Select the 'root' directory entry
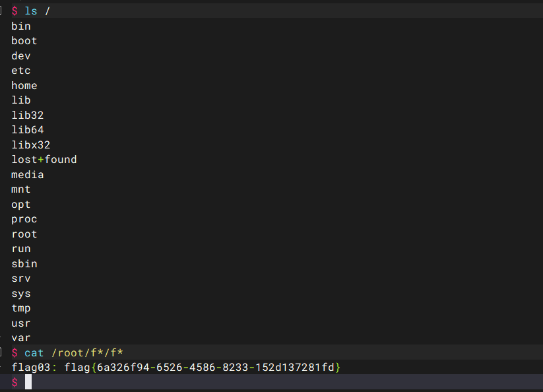 point(24,234)
